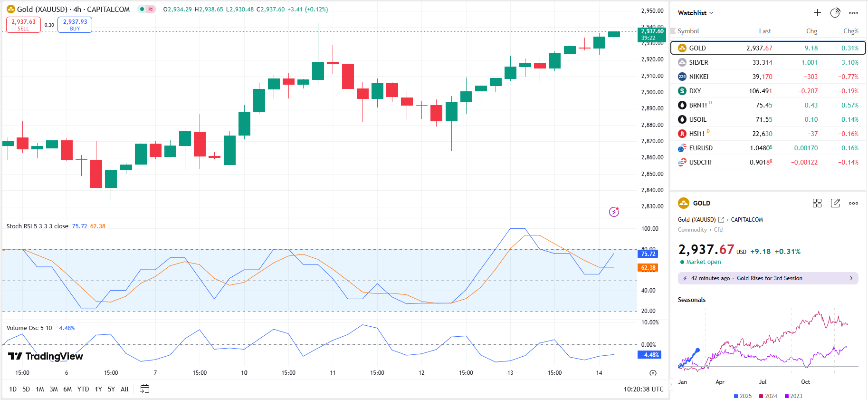Open the Watchlist three-dot more menu
Screen dimensions: 868x400
(853, 13)
